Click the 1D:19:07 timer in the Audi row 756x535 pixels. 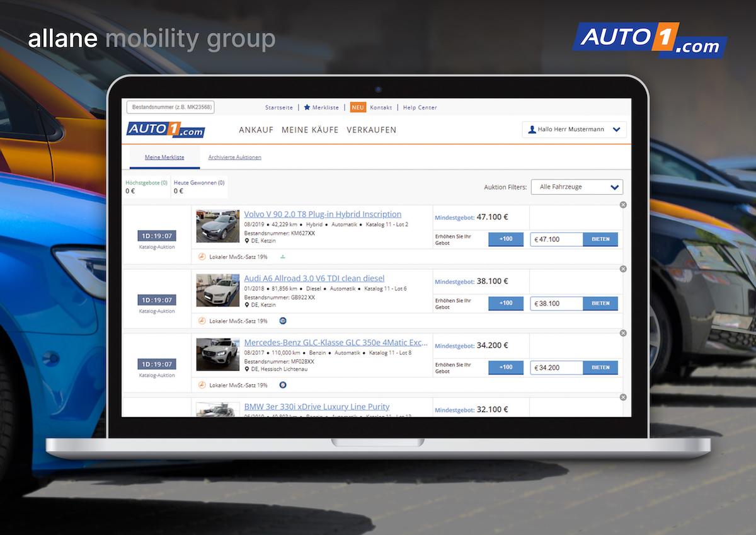pos(157,300)
